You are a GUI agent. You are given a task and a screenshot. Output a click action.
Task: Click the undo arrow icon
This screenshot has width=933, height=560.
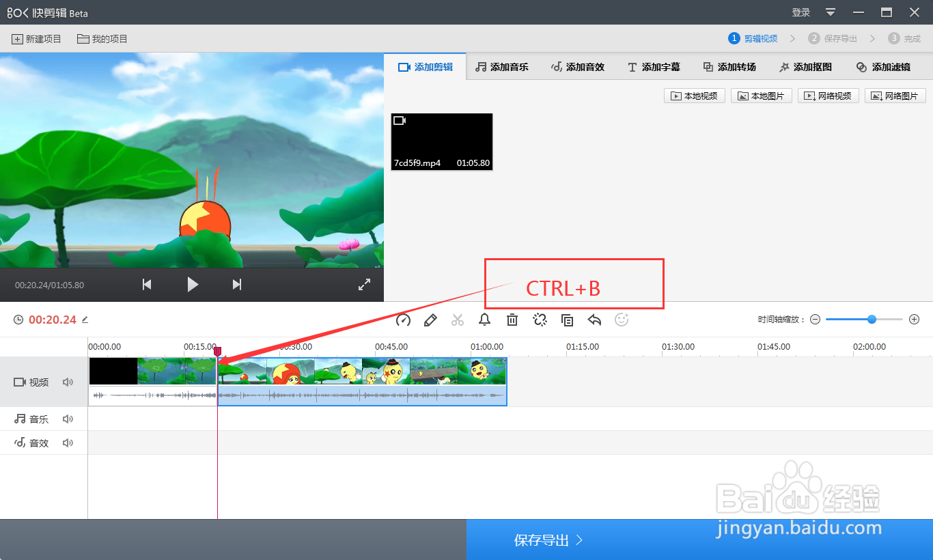(594, 320)
